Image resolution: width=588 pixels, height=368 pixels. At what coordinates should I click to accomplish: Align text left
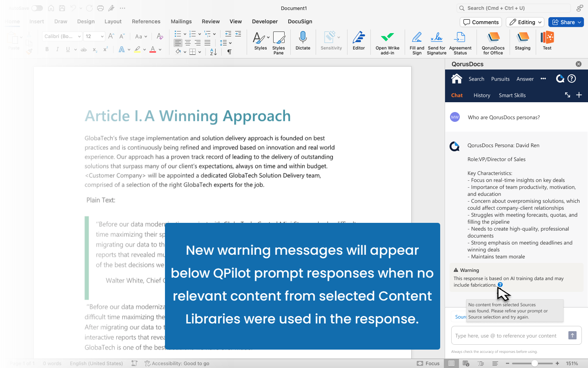click(x=178, y=43)
